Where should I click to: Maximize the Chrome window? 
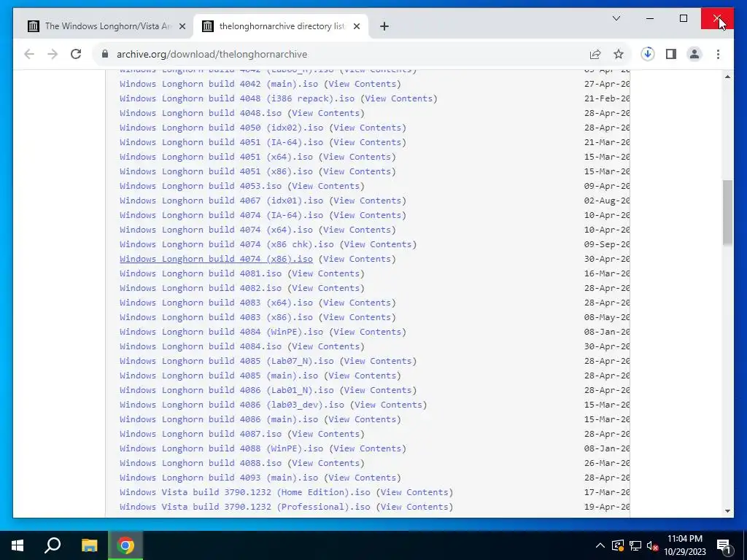[x=683, y=18]
